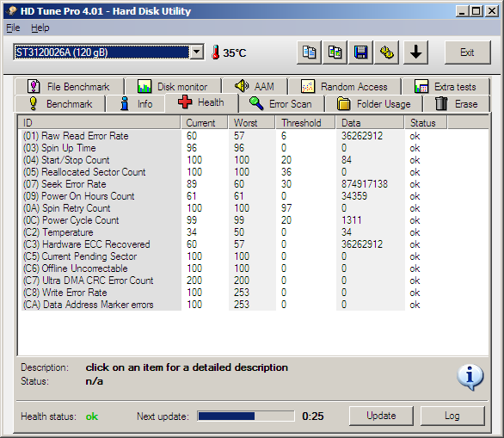
Task: Select the ST3120026A drive combo box
Action: click(x=108, y=52)
